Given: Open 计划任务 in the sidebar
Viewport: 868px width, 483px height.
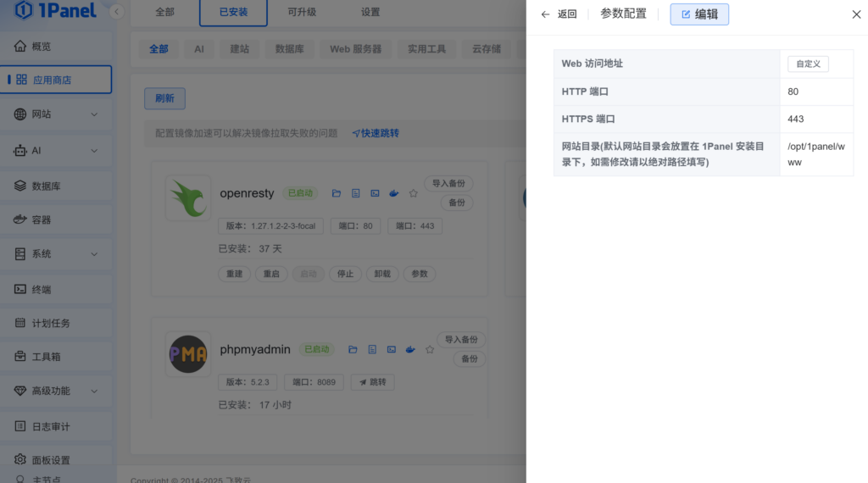Looking at the screenshot, I should pos(56,323).
